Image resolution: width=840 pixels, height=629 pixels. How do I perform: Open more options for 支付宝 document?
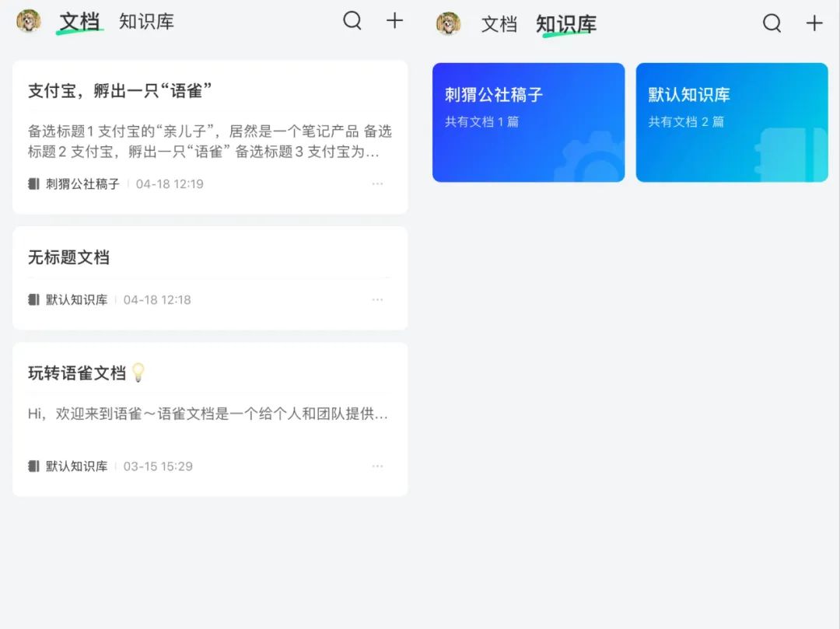pyautogui.click(x=378, y=183)
